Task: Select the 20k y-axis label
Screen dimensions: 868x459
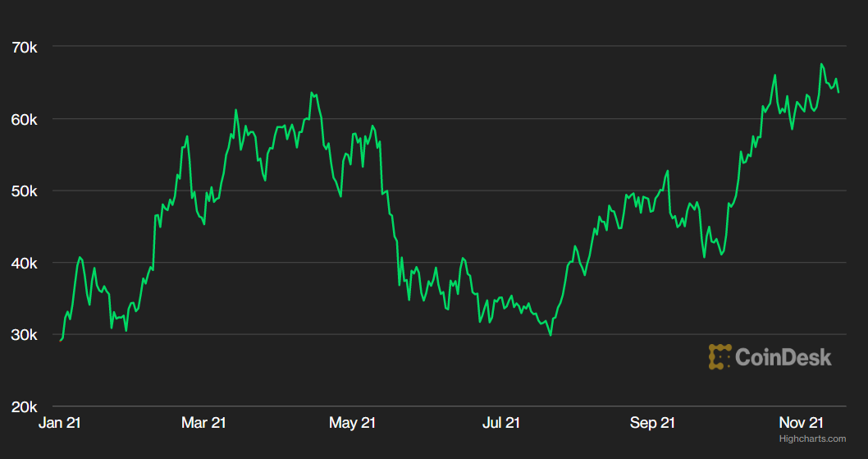Action: (x=25, y=407)
